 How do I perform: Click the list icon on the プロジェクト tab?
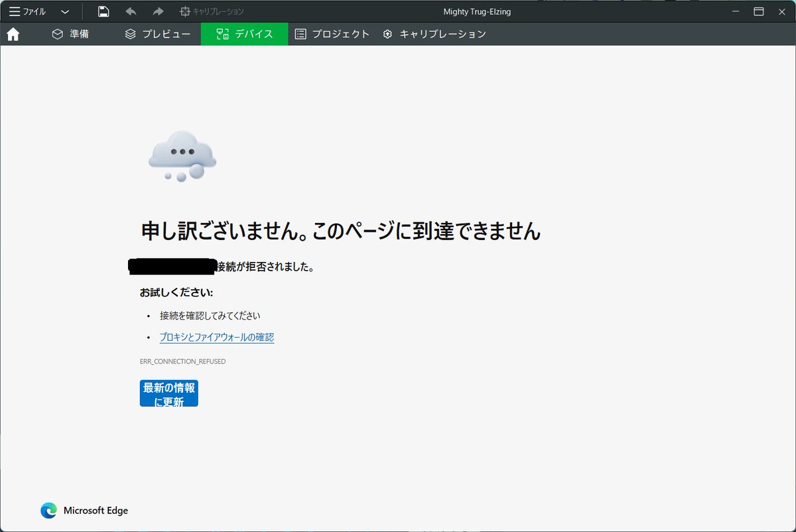click(302, 33)
